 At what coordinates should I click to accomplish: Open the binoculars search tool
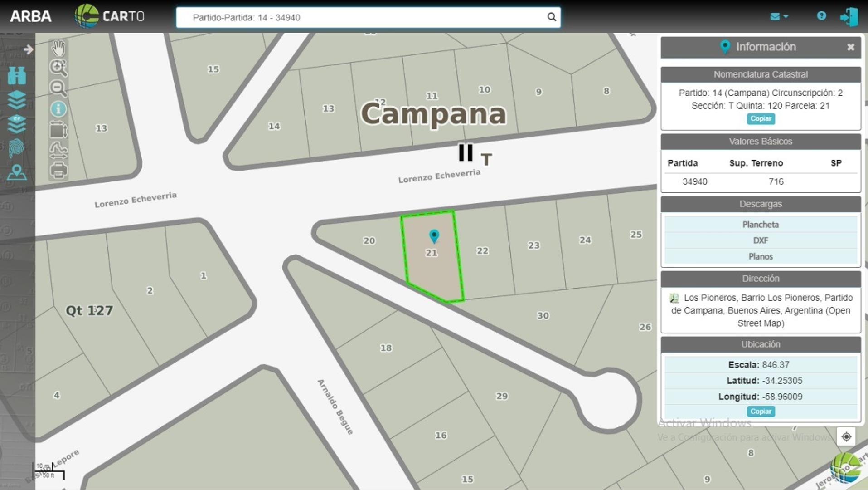pos(17,76)
